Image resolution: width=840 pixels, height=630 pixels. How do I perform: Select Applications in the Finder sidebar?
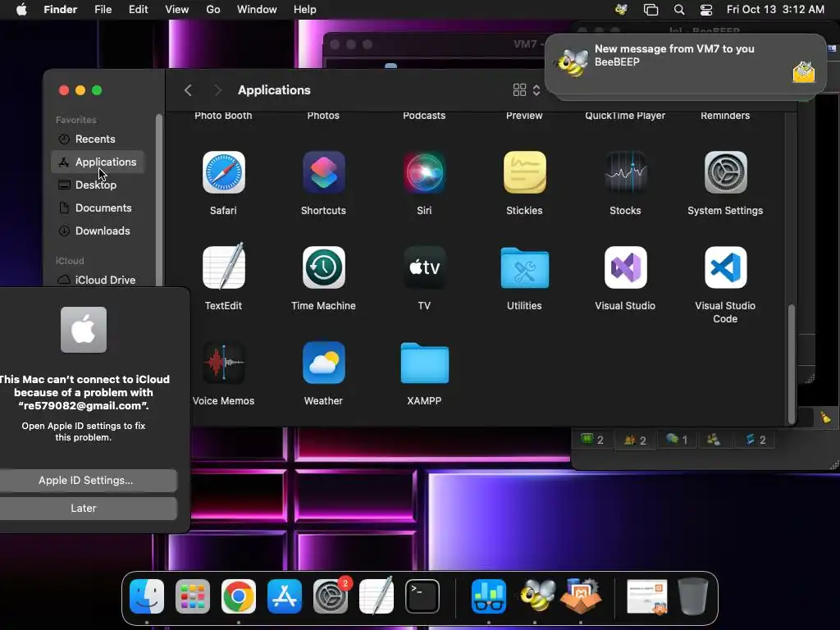point(97,162)
